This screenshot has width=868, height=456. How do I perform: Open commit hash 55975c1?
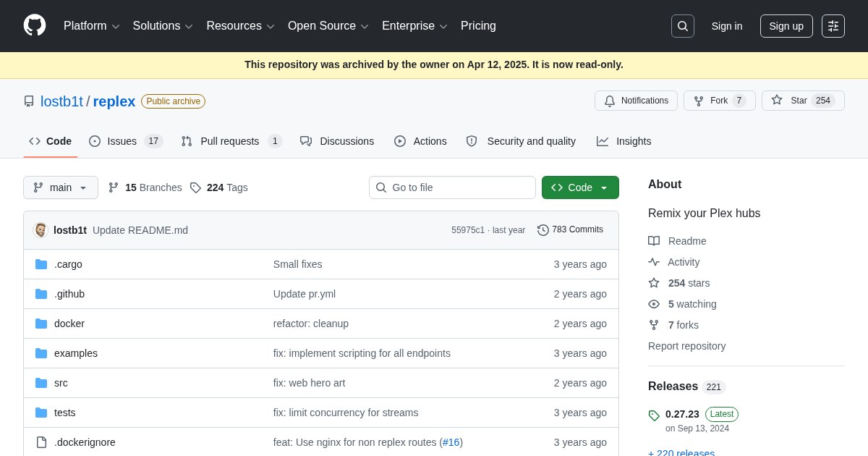click(x=468, y=230)
